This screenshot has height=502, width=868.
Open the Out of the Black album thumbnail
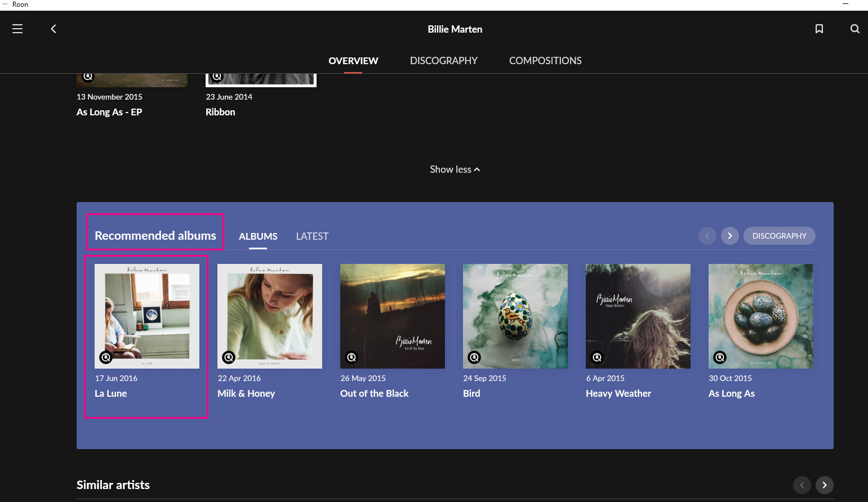click(392, 316)
